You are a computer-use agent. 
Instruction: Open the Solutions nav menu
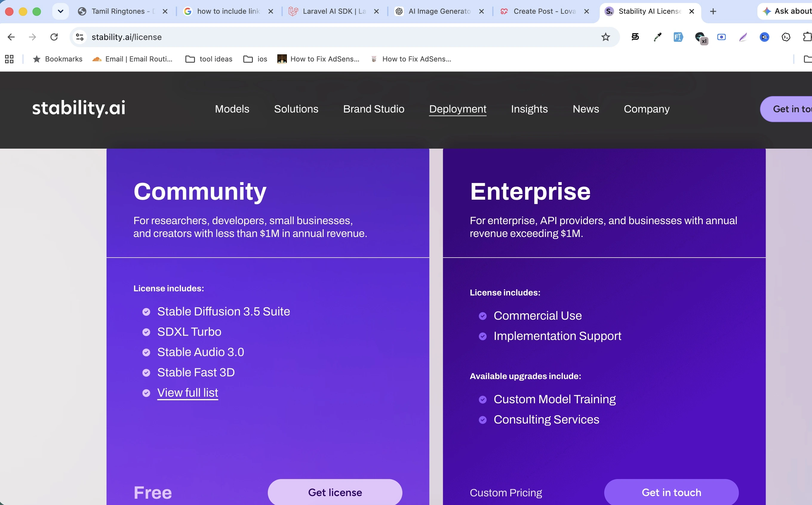(296, 109)
